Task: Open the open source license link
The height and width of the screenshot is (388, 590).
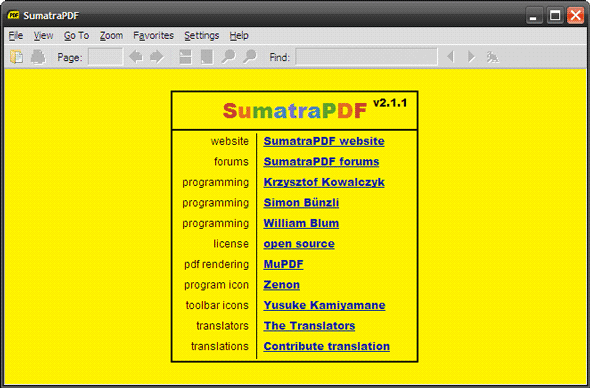Action: click(x=299, y=244)
